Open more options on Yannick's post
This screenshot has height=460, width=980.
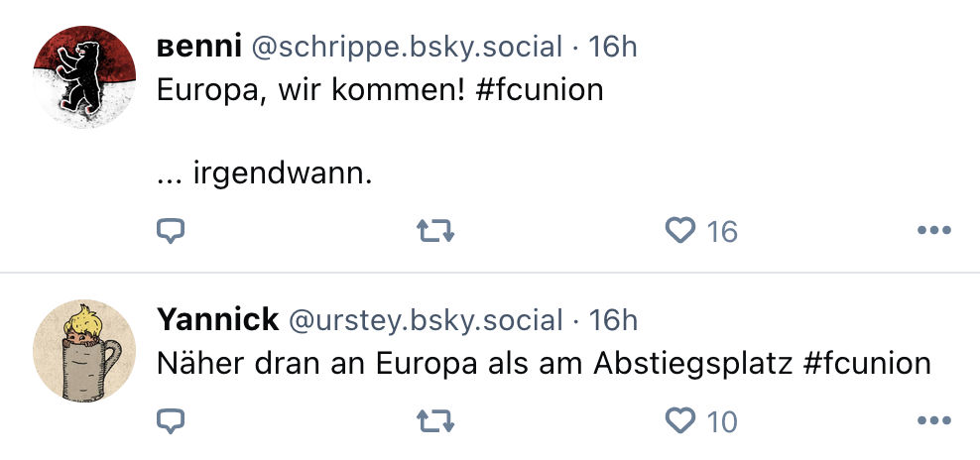point(933,421)
